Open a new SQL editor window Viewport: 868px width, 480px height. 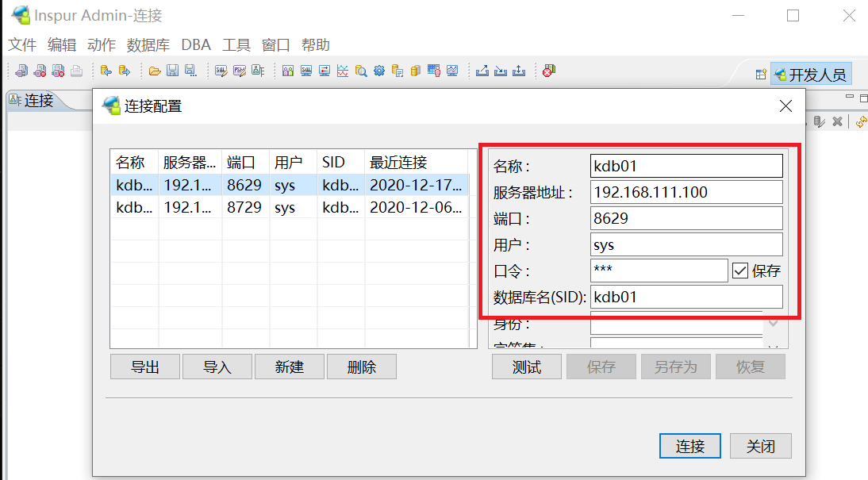221,71
